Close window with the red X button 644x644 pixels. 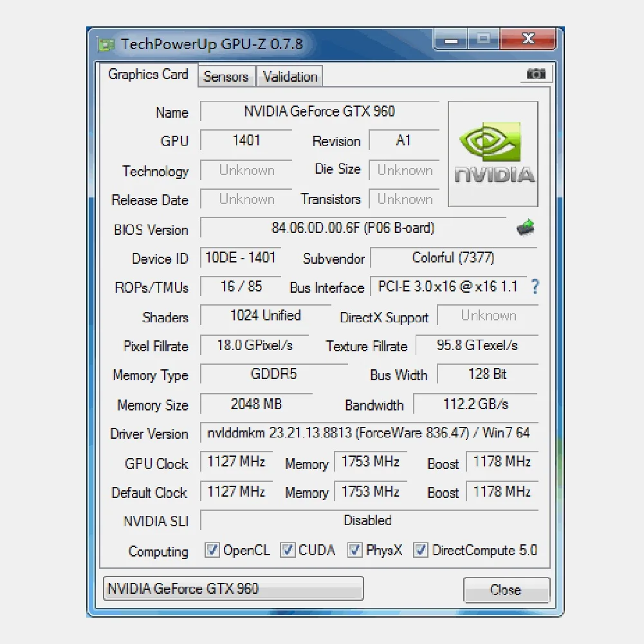[x=528, y=39]
